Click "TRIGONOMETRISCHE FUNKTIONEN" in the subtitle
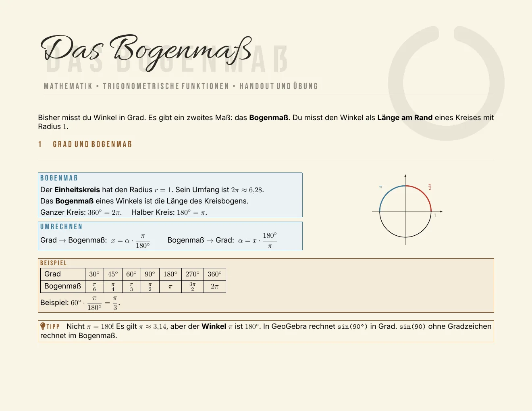Image resolution: width=532 pixels, height=411 pixels. coord(166,86)
